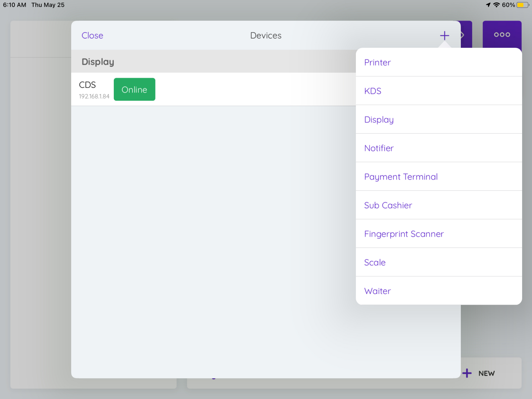Select the Notifier option
The image size is (532, 399).
click(438, 148)
